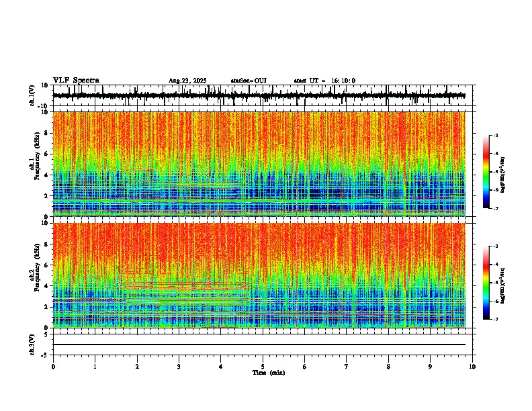Image resolution: width=532 pixels, height=411 pixels.
Task: Click time-axis tick label "7"
Action: coord(347,367)
